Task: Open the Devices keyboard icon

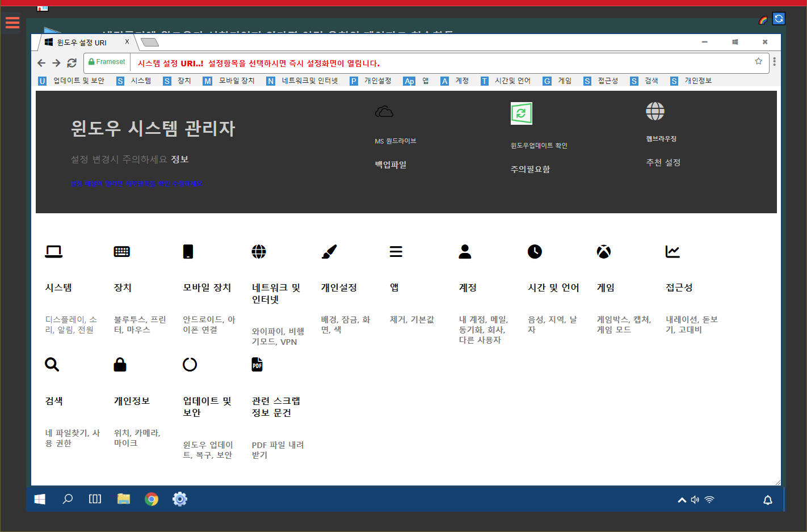Action: (122, 251)
